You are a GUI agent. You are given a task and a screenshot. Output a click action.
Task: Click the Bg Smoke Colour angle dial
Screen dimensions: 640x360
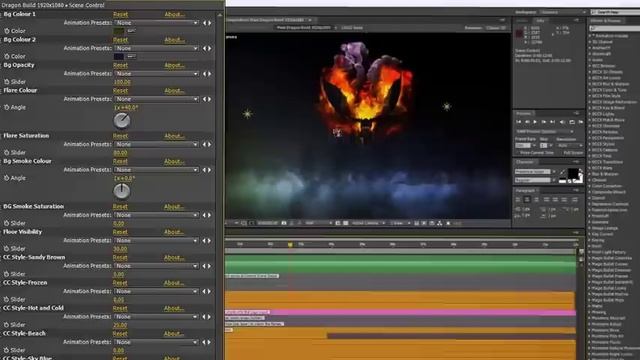tap(122, 191)
